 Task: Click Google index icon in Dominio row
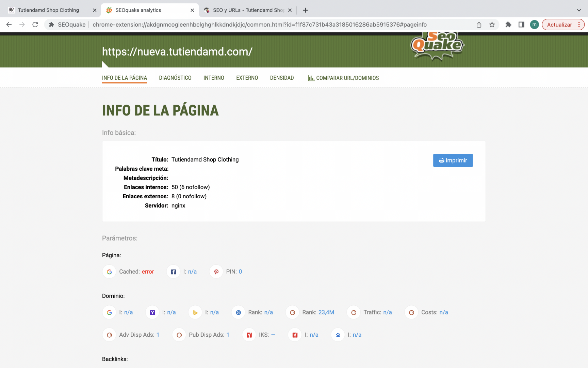[109, 312]
